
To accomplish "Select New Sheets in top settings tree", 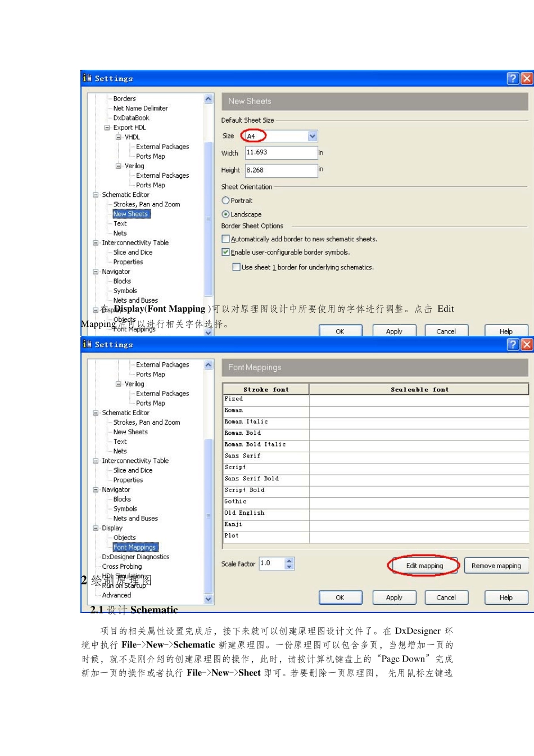I will 130,214.
